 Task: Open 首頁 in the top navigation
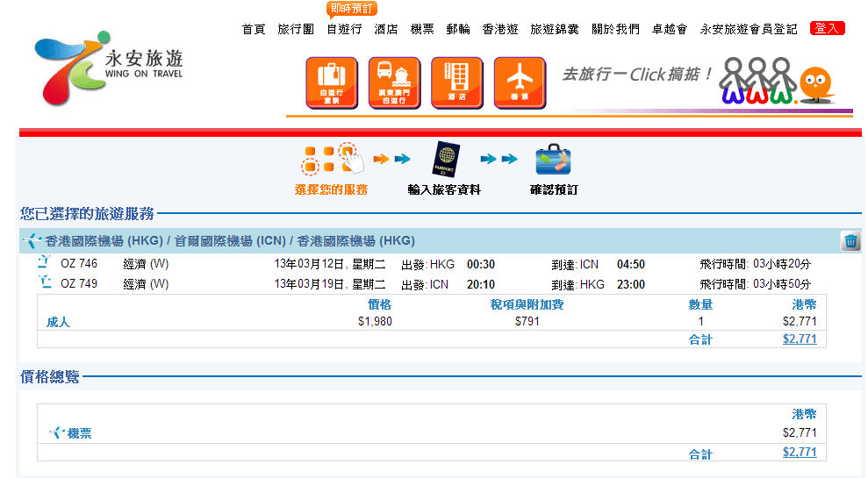click(254, 29)
